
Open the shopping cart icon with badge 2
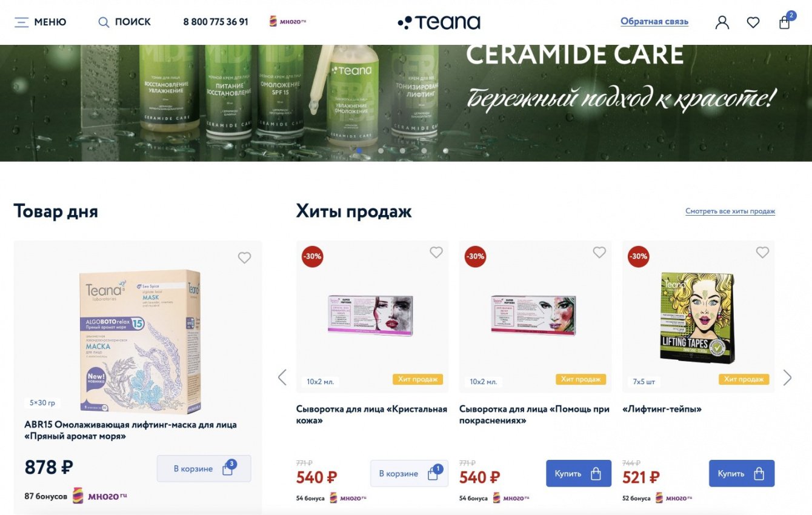pos(785,22)
